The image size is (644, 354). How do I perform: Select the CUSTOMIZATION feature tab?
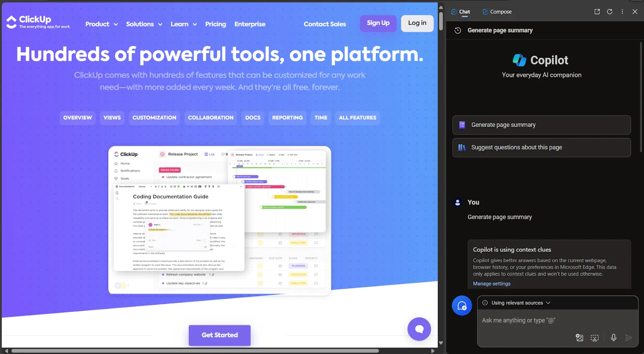click(x=154, y=118)
